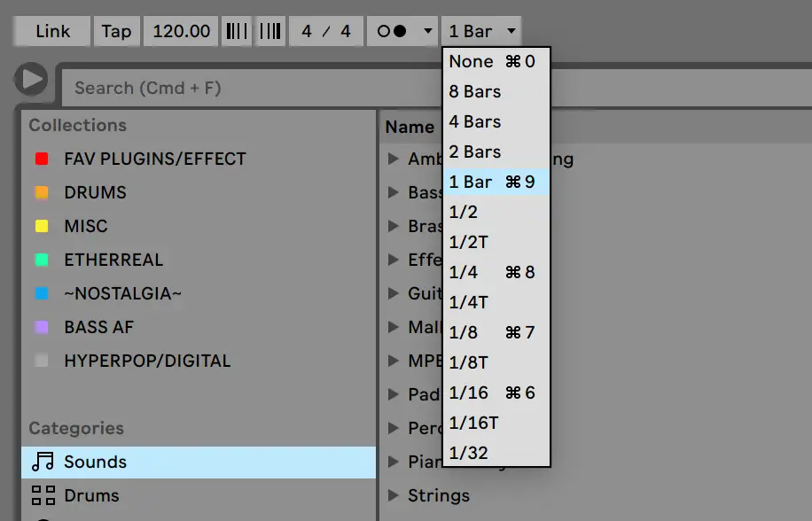Click the Sounds music note icon

(42, 462)
